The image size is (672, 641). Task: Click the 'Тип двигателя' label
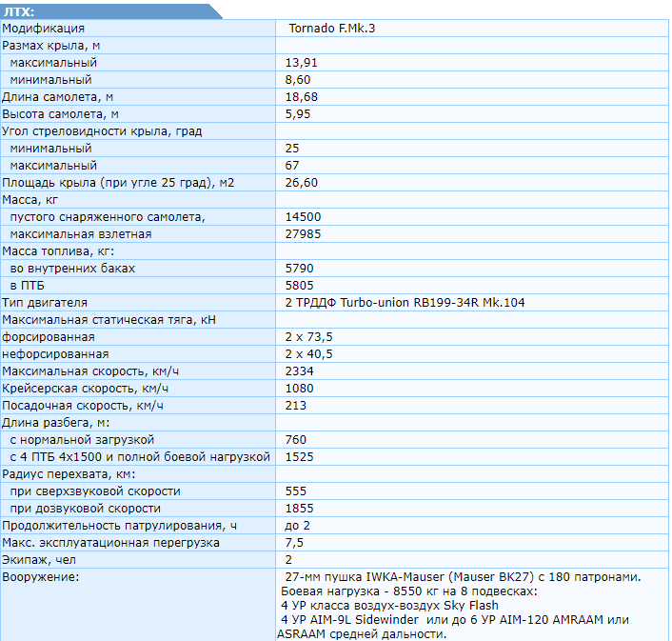(x=45, y=303)
